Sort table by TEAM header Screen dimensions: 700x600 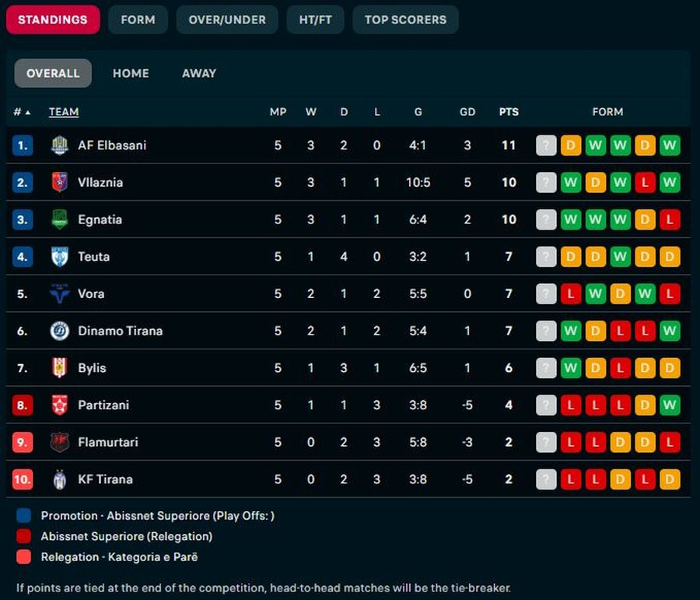64,112
